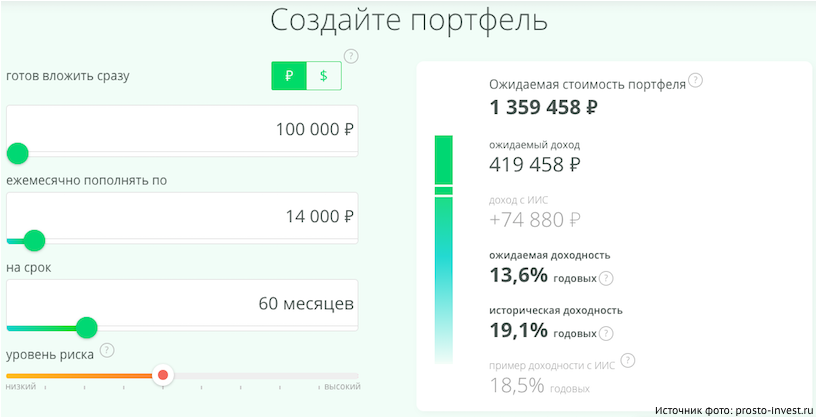Click the 100 000 ₽ input field
Screen dimensions: 817x418
point(182,129)
